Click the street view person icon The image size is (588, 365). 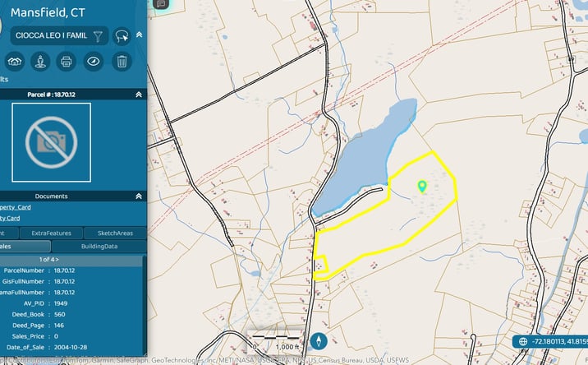tap(40, 61)
